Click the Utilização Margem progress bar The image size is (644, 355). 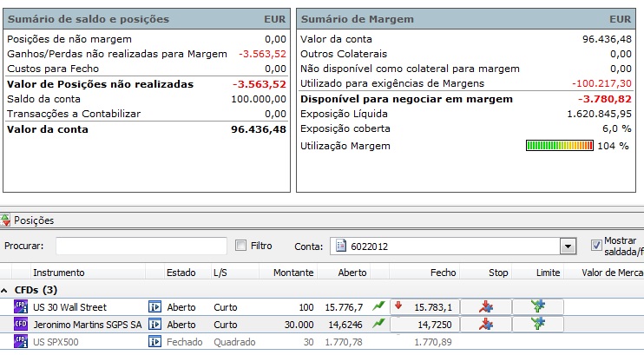point(560,146)
